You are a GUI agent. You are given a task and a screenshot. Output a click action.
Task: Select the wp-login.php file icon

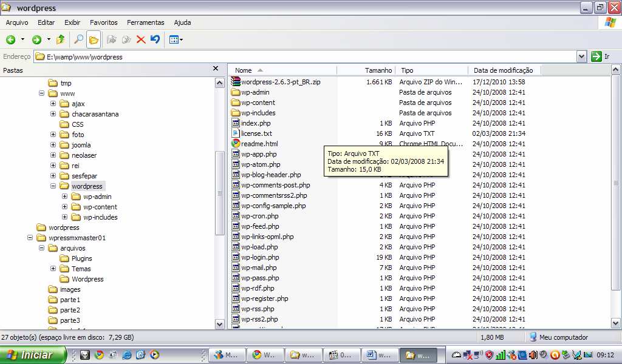[x=236, y=257]
